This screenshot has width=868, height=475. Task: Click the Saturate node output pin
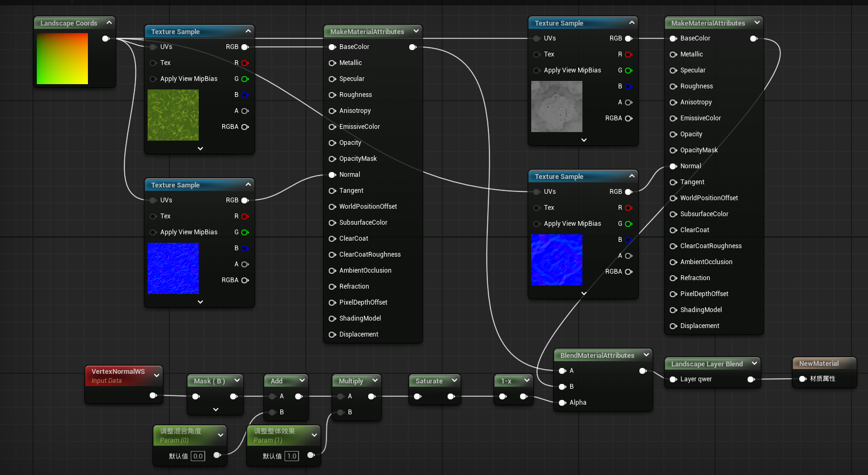(451, 396)
